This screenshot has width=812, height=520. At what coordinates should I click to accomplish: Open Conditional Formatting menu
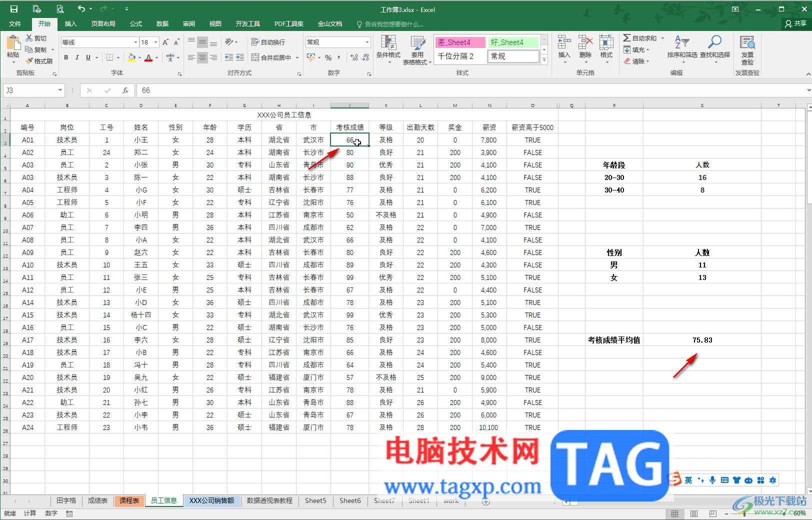tap(388, 50)
